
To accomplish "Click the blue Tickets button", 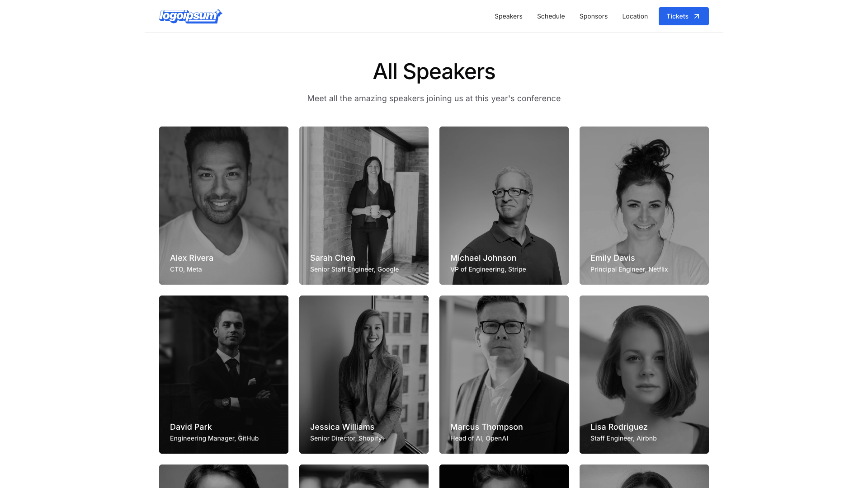I will (x=684, y=16).
